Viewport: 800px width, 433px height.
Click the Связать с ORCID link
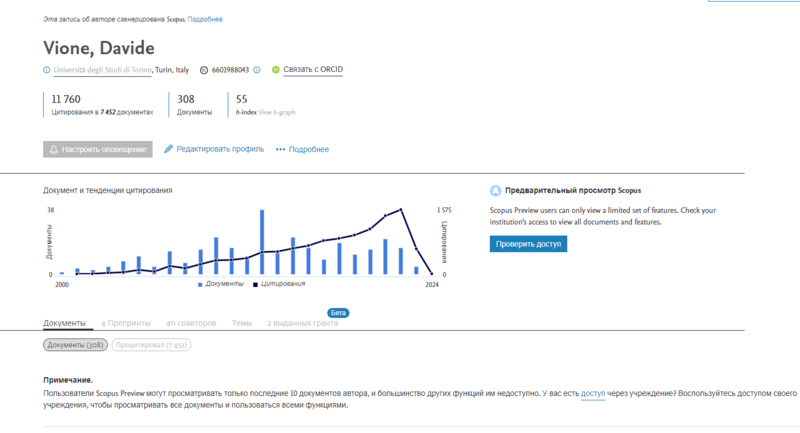(x=313, y=70)
